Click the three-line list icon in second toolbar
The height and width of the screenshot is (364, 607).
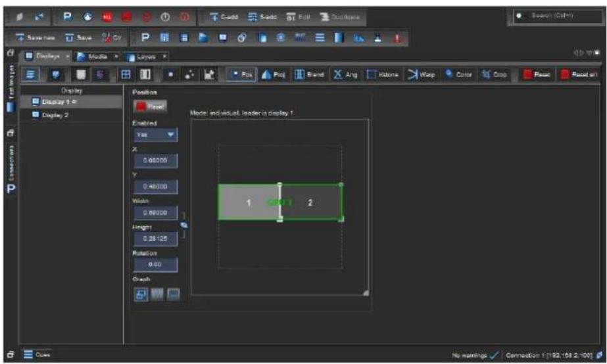[320, 37]
